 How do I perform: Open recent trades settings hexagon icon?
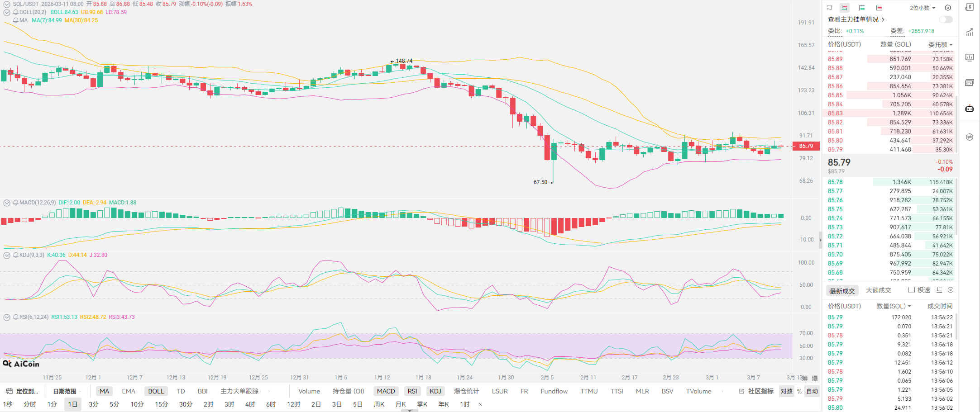[951, 290]
